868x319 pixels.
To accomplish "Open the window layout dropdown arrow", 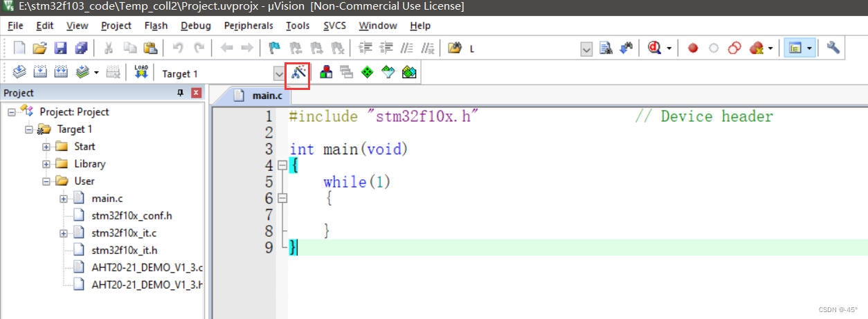I will 809,49.
